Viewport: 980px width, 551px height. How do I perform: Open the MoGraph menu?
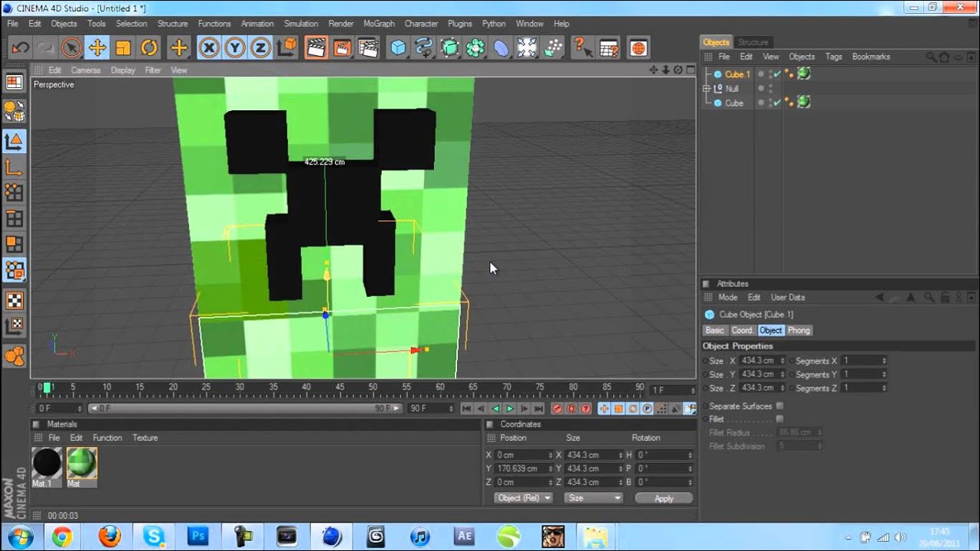click(x=379, y=24)
